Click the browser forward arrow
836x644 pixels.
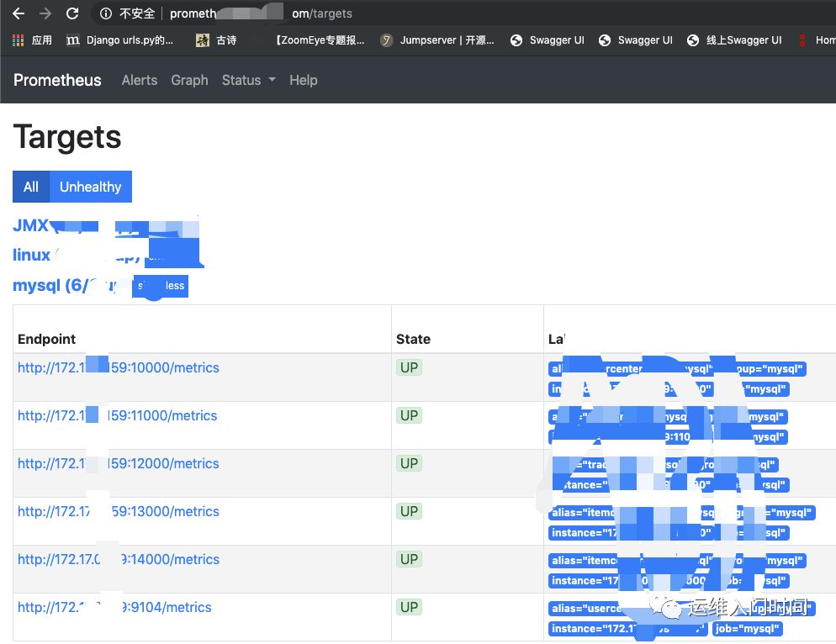45,13
